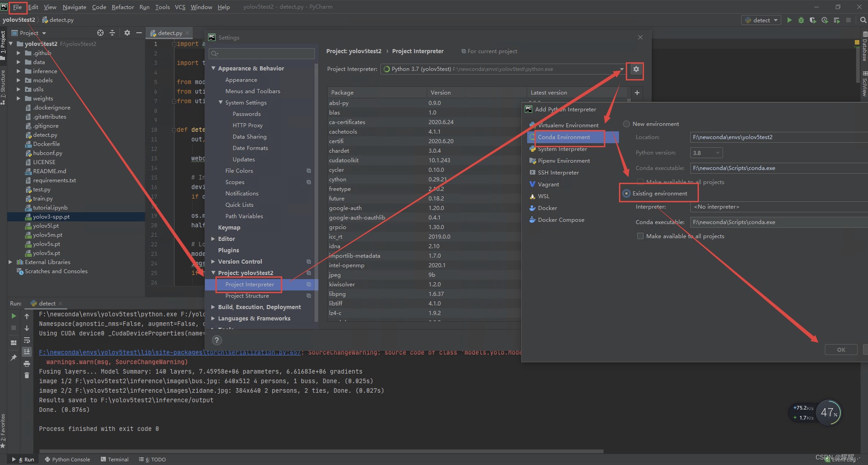Select yolov5s.pt file in project tree
Viewport: 868px width, 465px height.
[x=46, y=244]
